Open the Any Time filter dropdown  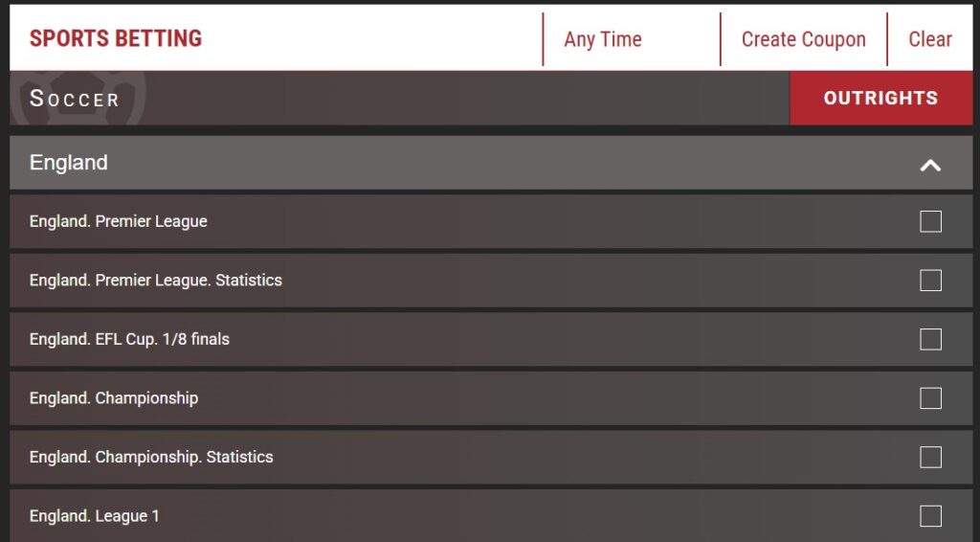[x=603, y=39]
